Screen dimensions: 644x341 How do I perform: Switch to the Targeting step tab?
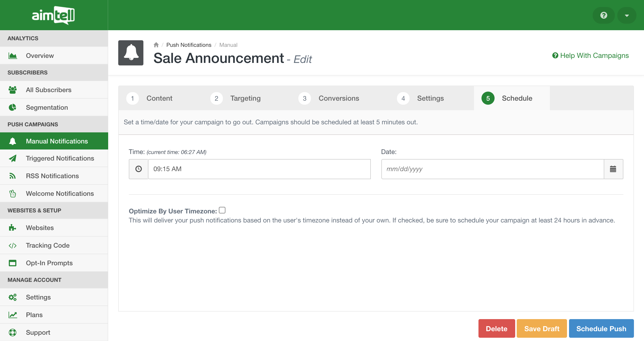pyautogui.click(x=245, y=98)
